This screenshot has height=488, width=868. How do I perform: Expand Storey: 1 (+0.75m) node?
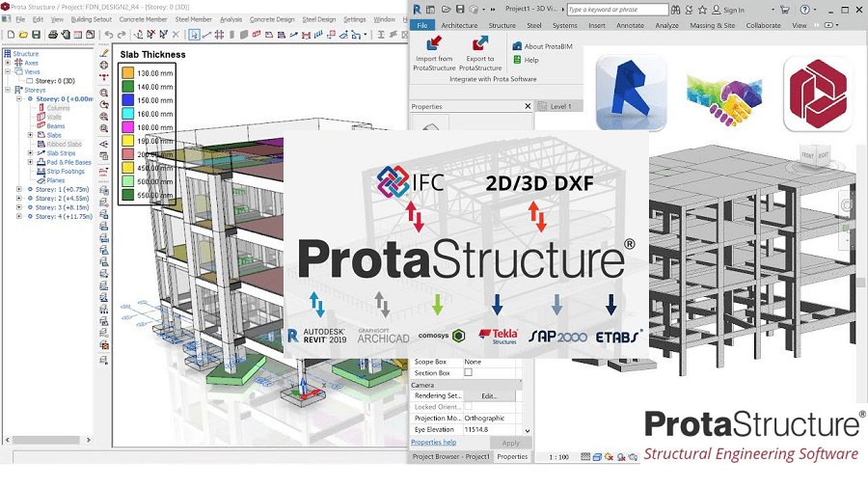(x=19, y=189)
